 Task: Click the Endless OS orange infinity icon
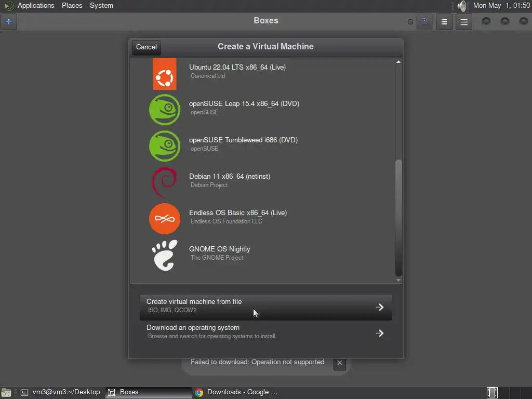pos(165,219)
